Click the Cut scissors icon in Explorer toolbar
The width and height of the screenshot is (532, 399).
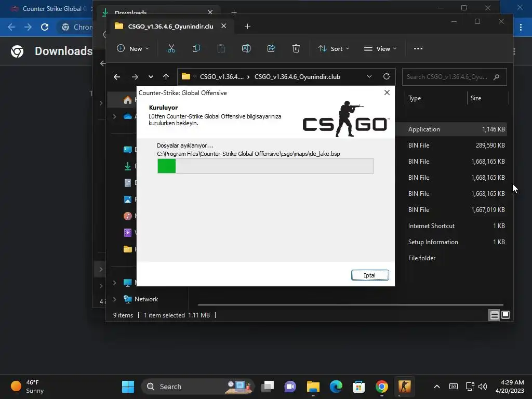coord(171,48)
